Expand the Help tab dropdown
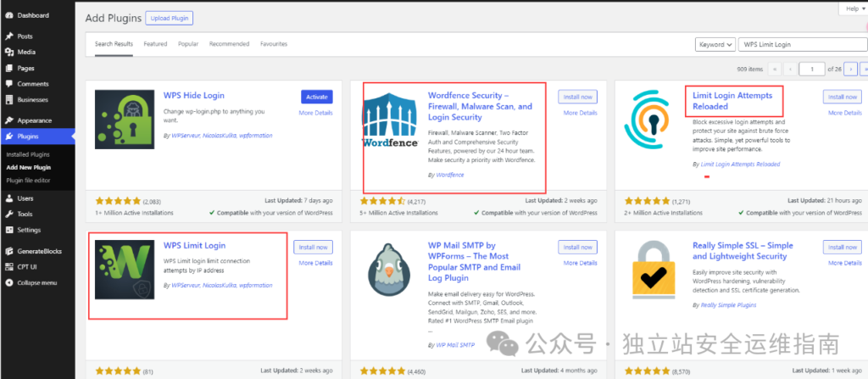 click(854, 8)
